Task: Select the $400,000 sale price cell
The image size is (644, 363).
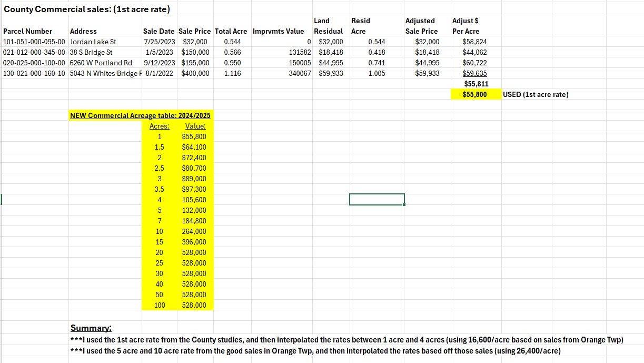Action: tap(195, 73)
